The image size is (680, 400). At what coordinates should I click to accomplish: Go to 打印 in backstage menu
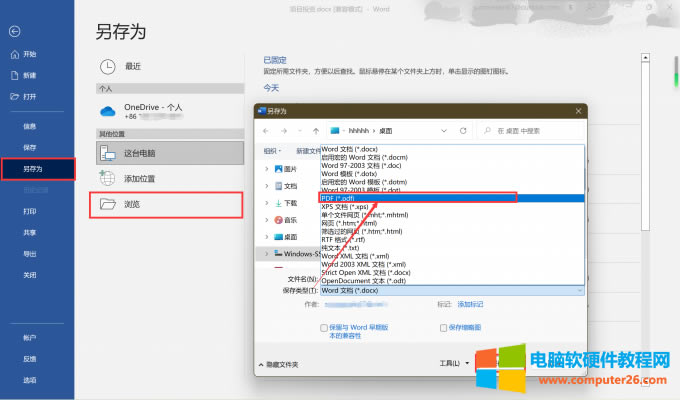pos(30,211)
